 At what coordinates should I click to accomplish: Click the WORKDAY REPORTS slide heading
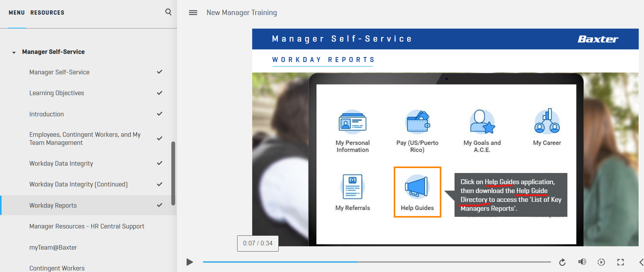tap(323, 60)
